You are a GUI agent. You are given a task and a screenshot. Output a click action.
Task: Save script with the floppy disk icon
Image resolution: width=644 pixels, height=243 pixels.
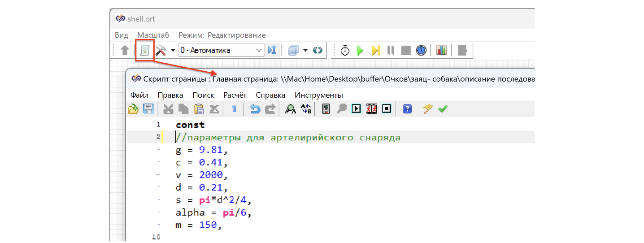tap(148, 109)
